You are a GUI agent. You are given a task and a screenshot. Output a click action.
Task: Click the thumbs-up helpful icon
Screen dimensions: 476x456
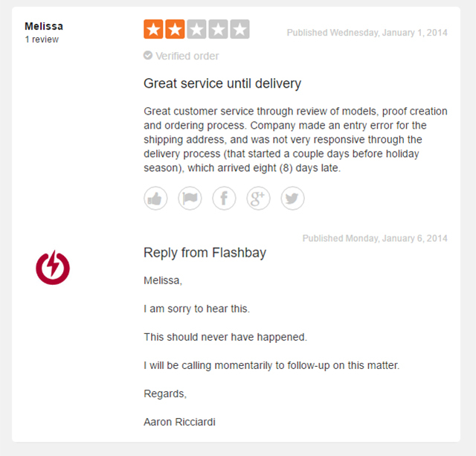(x=155, y=199)
